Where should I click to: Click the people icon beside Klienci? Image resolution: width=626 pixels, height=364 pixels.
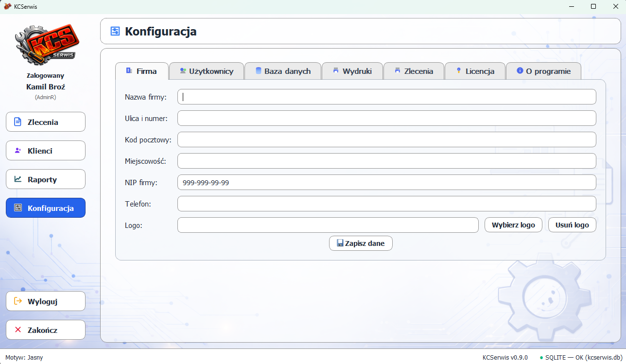[x=18, y=151]
